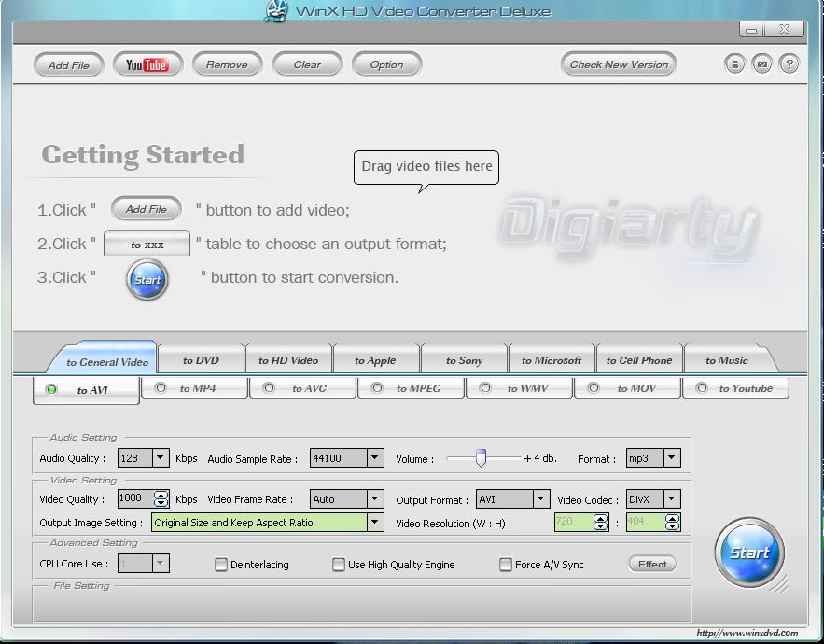This screenshot has width=824, height=644.
Task: Expand the Audio Sample Rate 44100 dropdown
Action: [x=375, y=458]
